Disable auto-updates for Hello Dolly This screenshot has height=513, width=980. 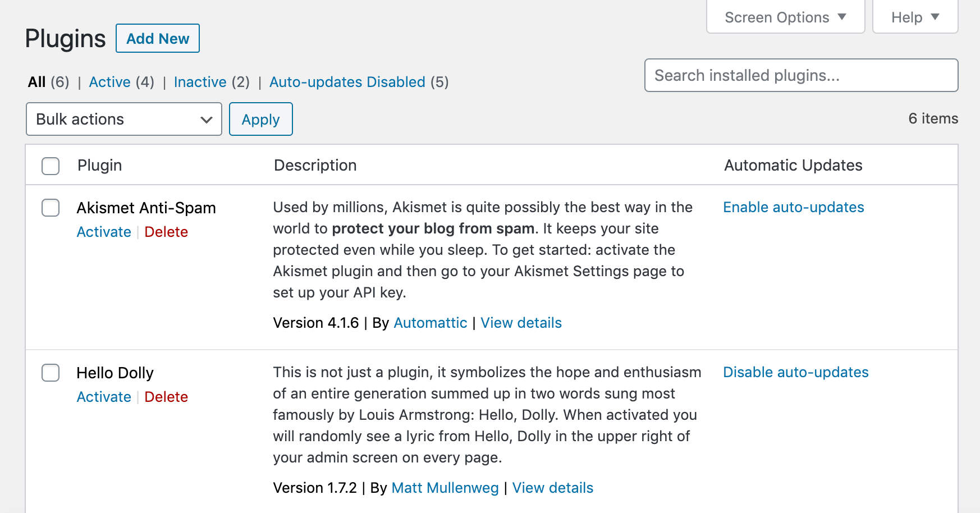tap(795, 372)
